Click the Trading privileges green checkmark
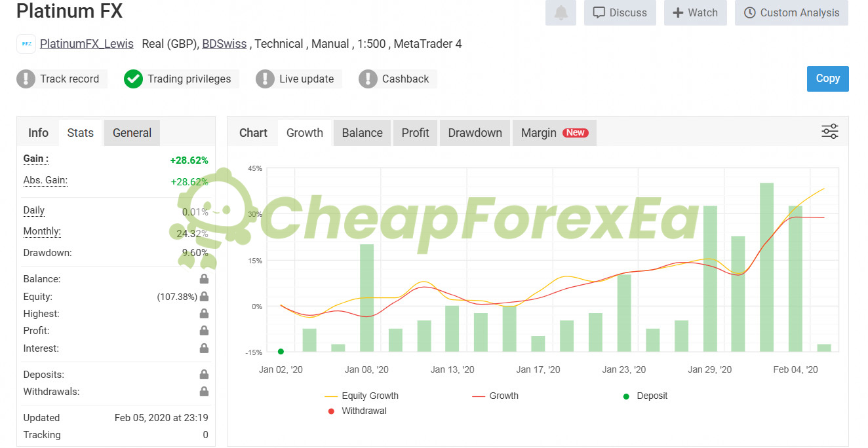The height and width of the screenshot is (448, 868). pos(133,79)
